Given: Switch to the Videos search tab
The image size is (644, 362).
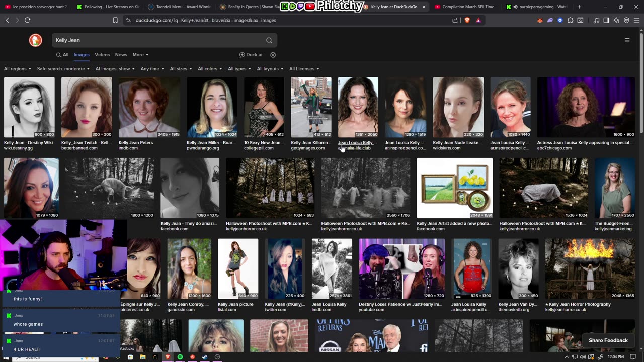Looking at the screenshot, I should (x=102, y=55).
